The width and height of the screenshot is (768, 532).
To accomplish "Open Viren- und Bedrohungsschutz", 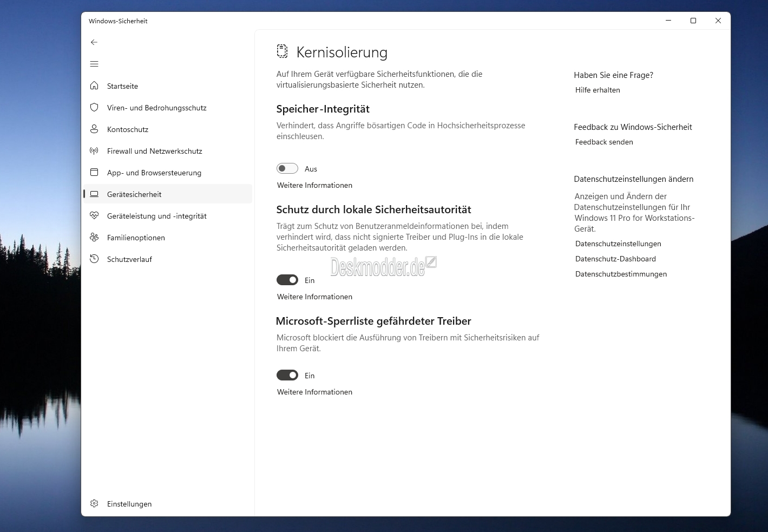I will point(168,108).
